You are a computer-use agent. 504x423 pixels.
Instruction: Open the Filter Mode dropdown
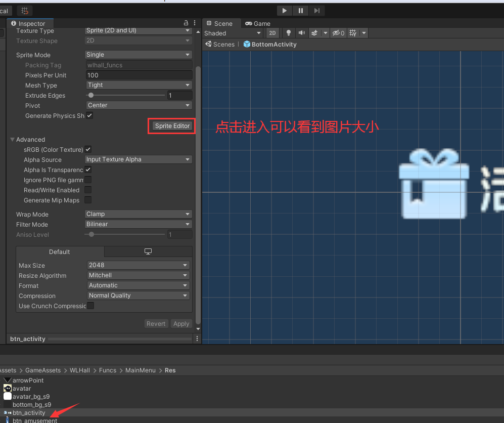tap(139, 224)
